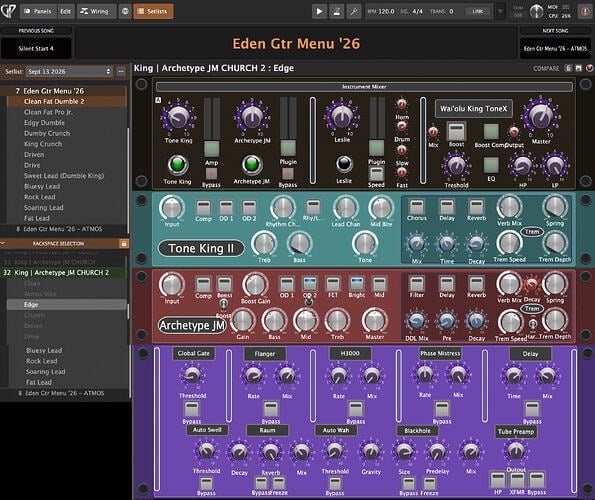Toggle the Flanger Bypass switch

tap(271, 409)
